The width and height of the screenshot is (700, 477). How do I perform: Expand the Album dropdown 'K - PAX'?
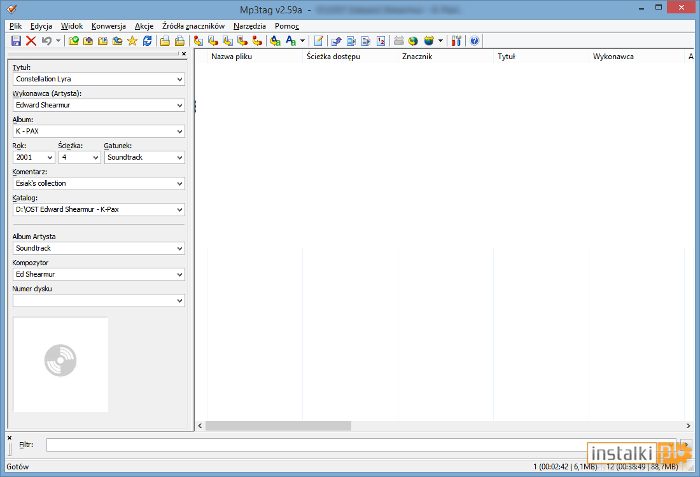click(179, 131)
